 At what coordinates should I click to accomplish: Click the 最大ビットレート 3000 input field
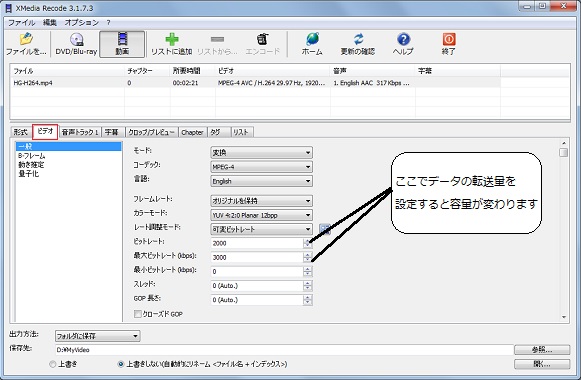tap(257, 257)
